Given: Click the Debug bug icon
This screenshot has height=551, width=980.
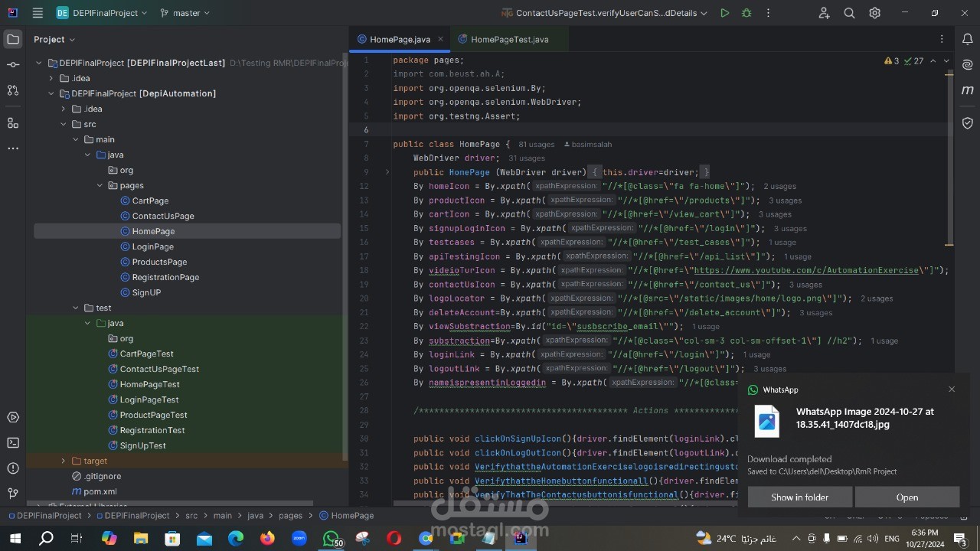Looking at the screenshot, I should pyautogui.click(x=746, y=13).
